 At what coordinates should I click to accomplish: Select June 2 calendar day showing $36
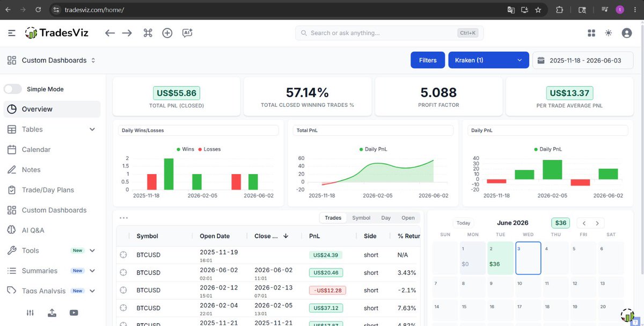(x=500, y=258)
